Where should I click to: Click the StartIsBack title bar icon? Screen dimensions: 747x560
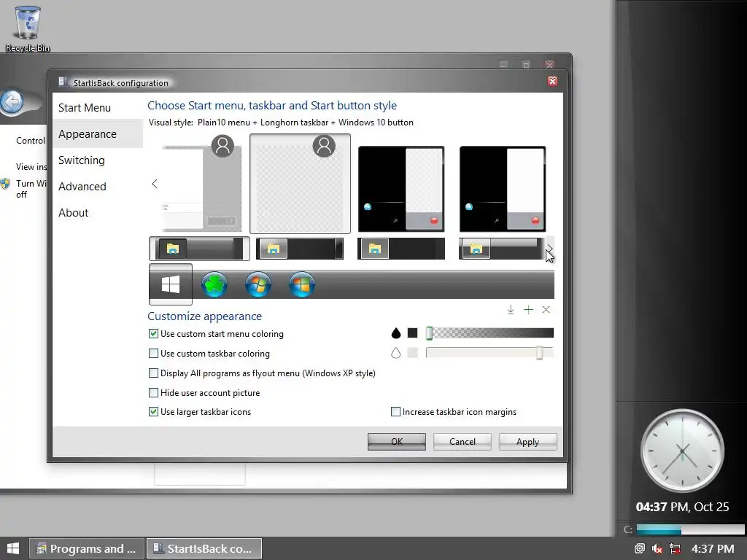tap(63, 82)
